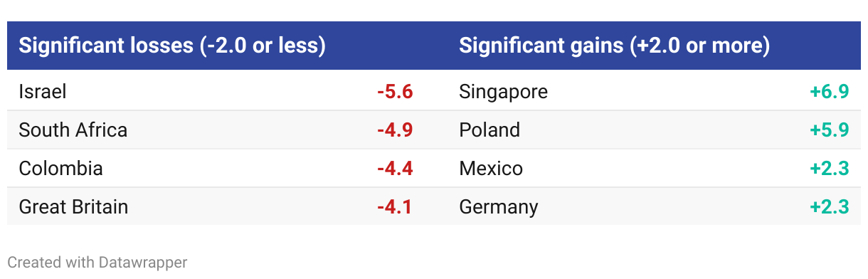This screenshot has width=868, height=279.
Task: Click the Significant losses column header
Action: [172, 46]
